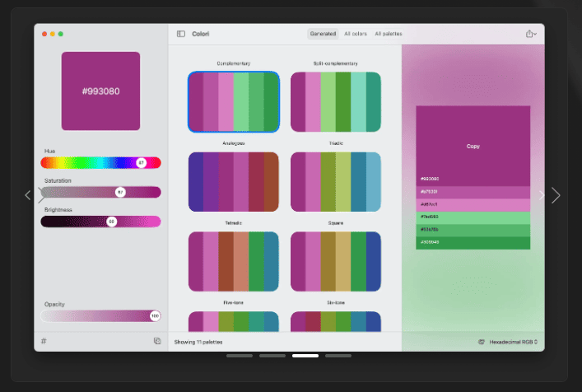The width and height of the screenshot is (582, 392).
Task: Select the Analogous palette
Action: pos(234,181)
